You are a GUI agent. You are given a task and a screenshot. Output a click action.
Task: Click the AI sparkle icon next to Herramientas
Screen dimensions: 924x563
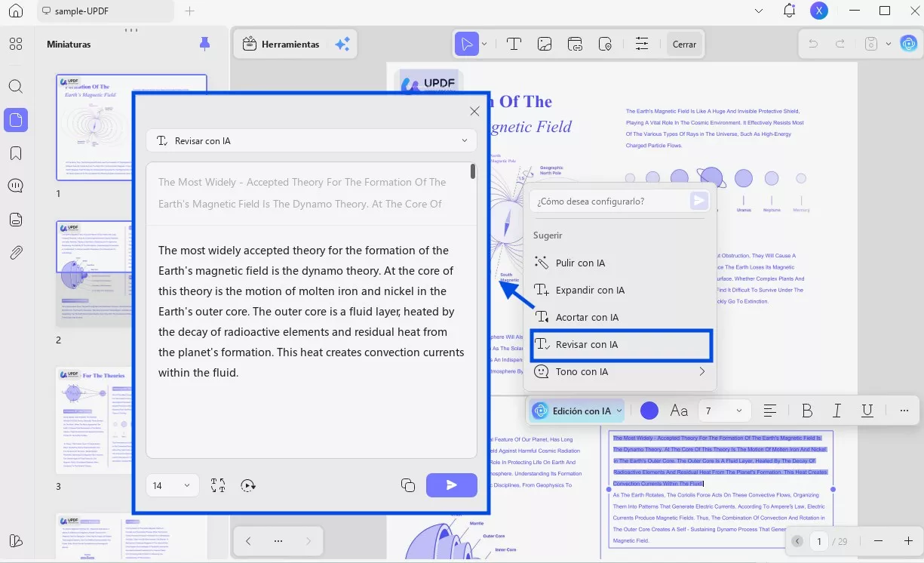point(342,45)
